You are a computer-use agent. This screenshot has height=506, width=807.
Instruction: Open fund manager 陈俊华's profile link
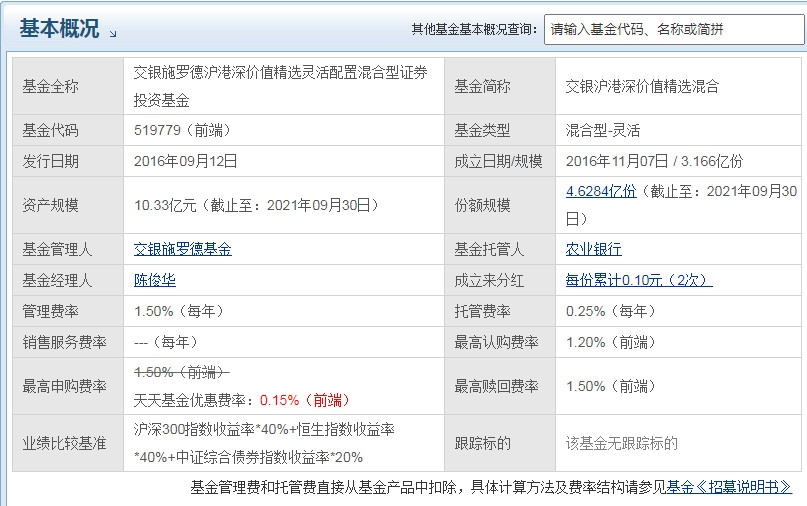(x=155, y=280)
